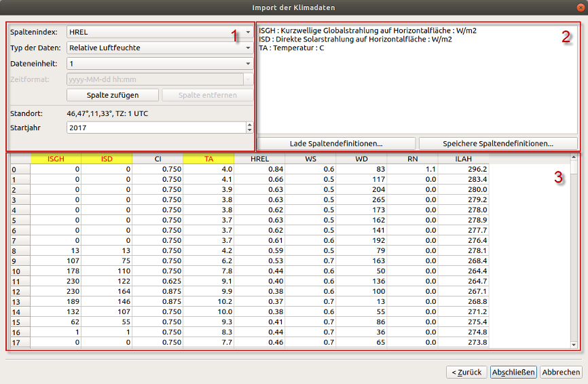Select row header 9 in table

[20, 261]
